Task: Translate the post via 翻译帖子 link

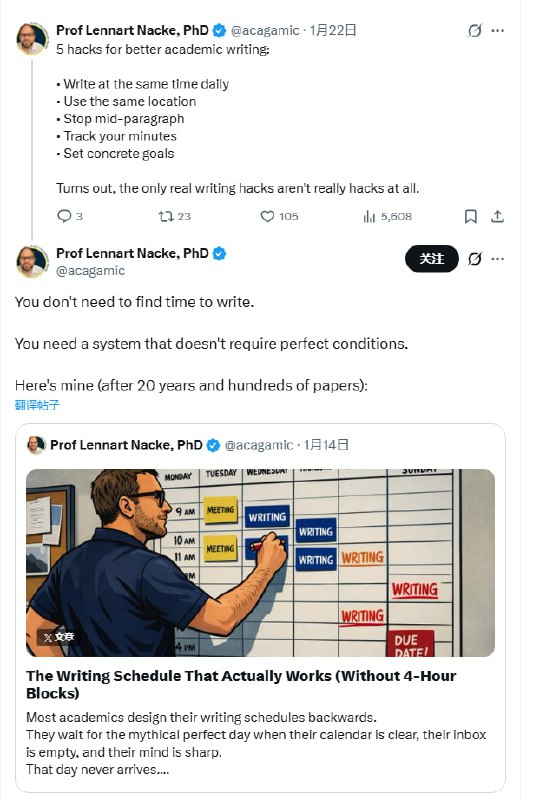Action: 37,405
